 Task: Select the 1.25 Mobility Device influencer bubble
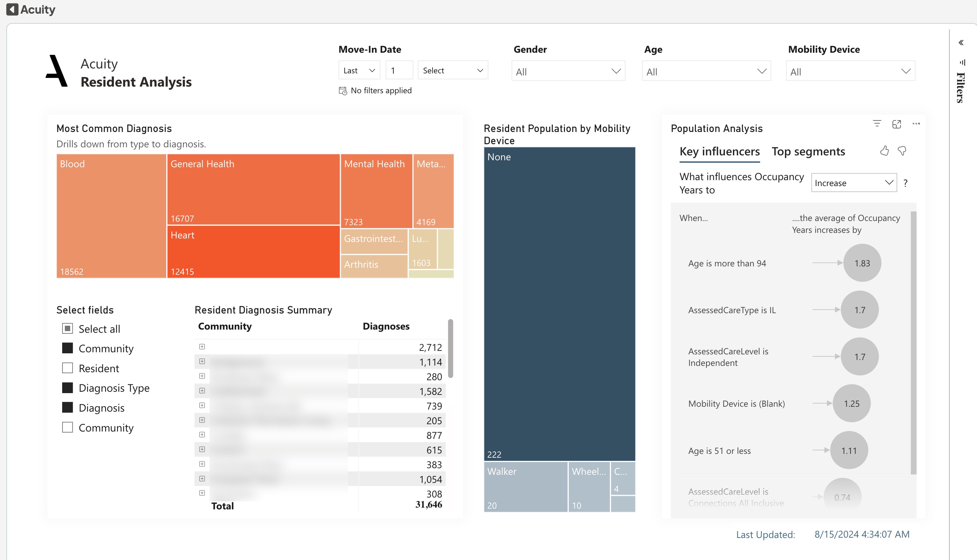coord(851,404)
